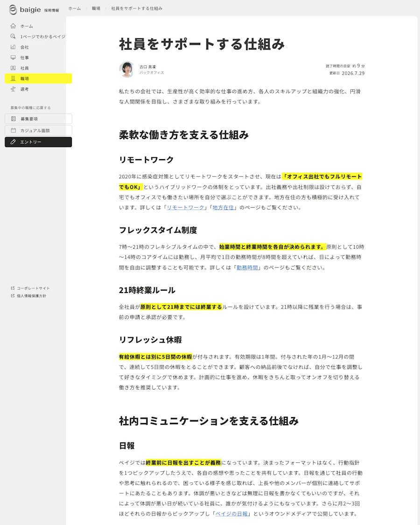Click the home icon in sidebar
The image size is (420, 525).
pyautogui.click(x=13, y=26)
